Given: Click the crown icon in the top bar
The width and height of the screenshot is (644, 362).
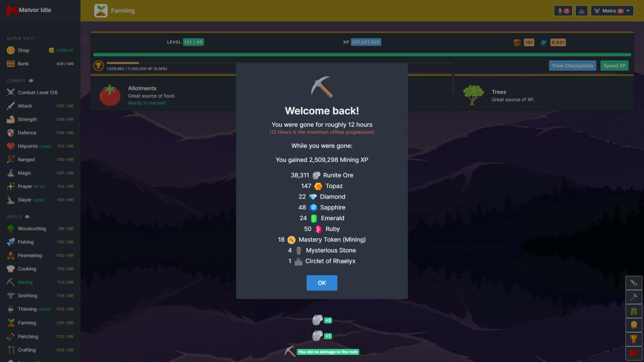Looking at the screenshot, I should 582,11.
